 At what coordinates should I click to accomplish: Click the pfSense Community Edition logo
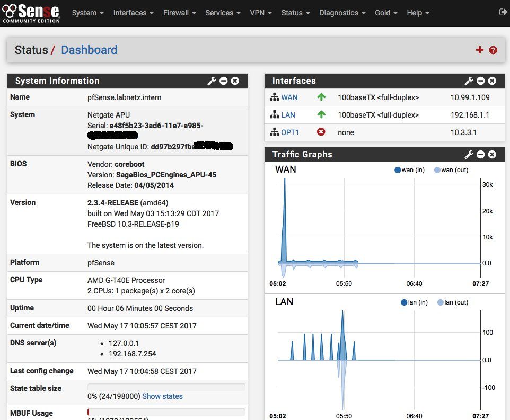pyautogui.click(x=31, y=13)
